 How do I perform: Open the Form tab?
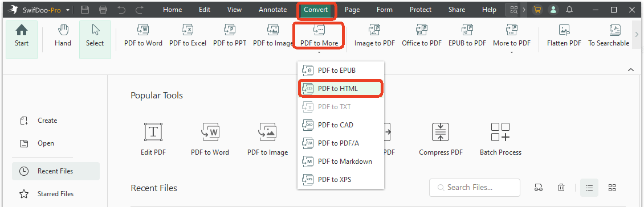385,10
